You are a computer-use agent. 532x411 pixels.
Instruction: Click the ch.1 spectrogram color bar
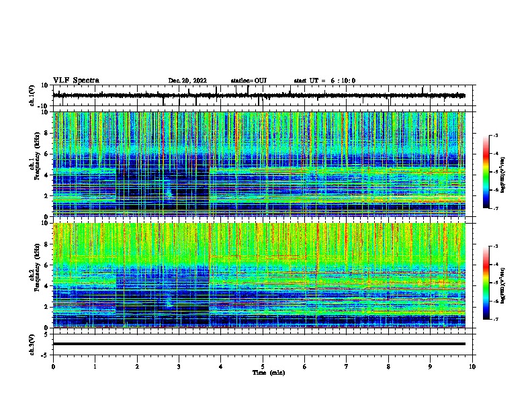tap(486, 172)
